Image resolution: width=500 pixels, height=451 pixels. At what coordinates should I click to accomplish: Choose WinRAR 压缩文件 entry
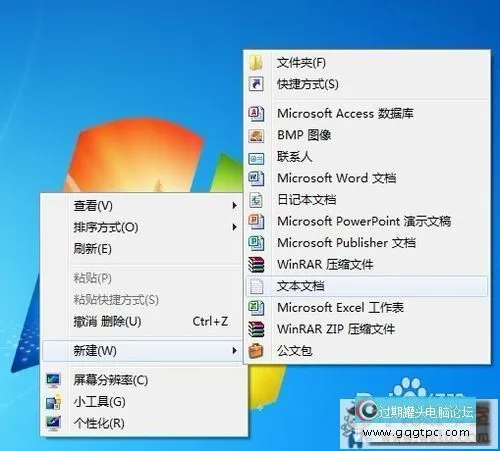tap(367, 265)
